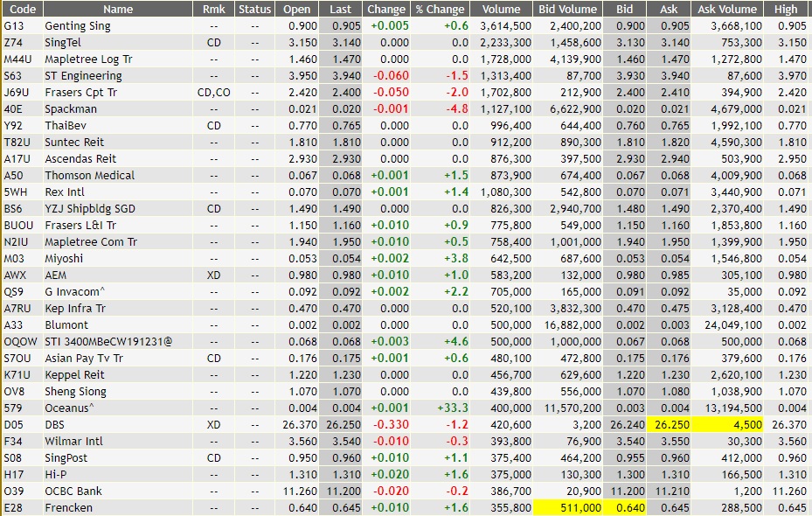This screenshot has width=812, height=516.
Task: Select Thomson Medical stock name
Action: pos(89,175)
